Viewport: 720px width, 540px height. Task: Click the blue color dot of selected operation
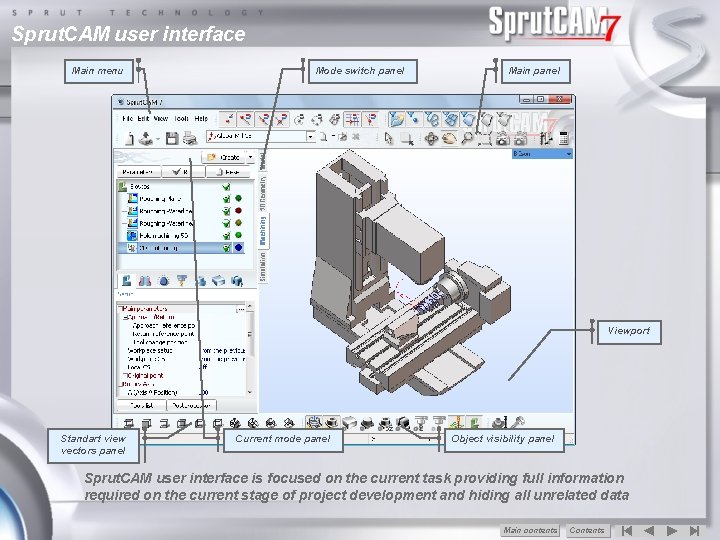pyautogui.click(x=238, y=248)
